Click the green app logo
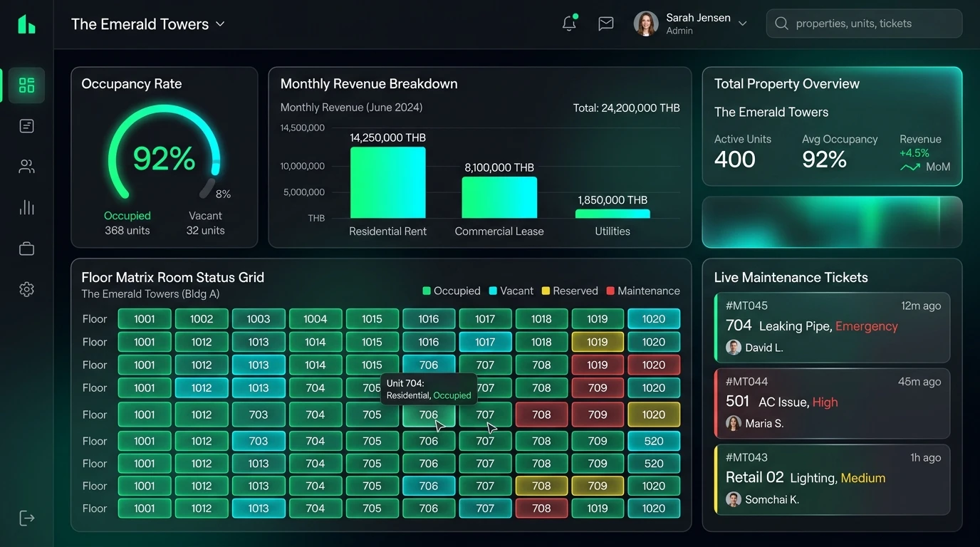The width and height of the screenshot is (980, 547). (26, 24)
